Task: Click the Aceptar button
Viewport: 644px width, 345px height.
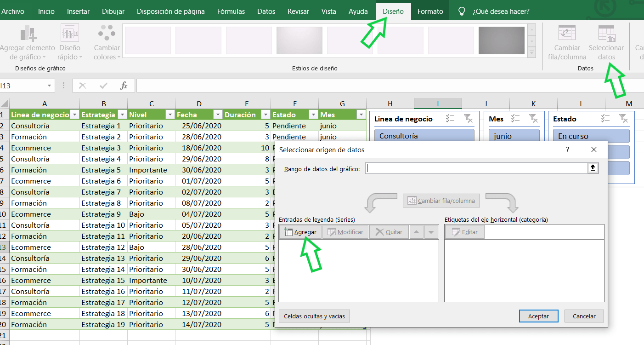Action: (538, 316)
